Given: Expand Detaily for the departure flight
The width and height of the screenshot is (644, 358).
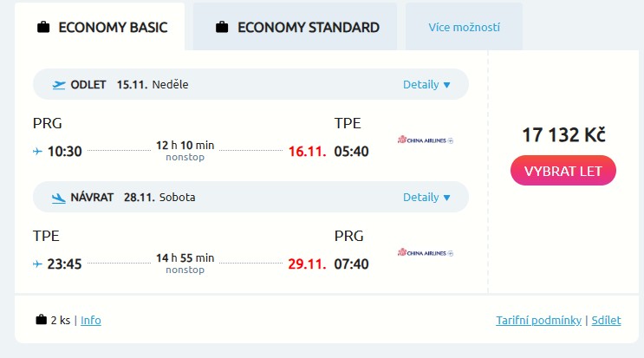Looking at the screenshot, I should click(426, 85).
